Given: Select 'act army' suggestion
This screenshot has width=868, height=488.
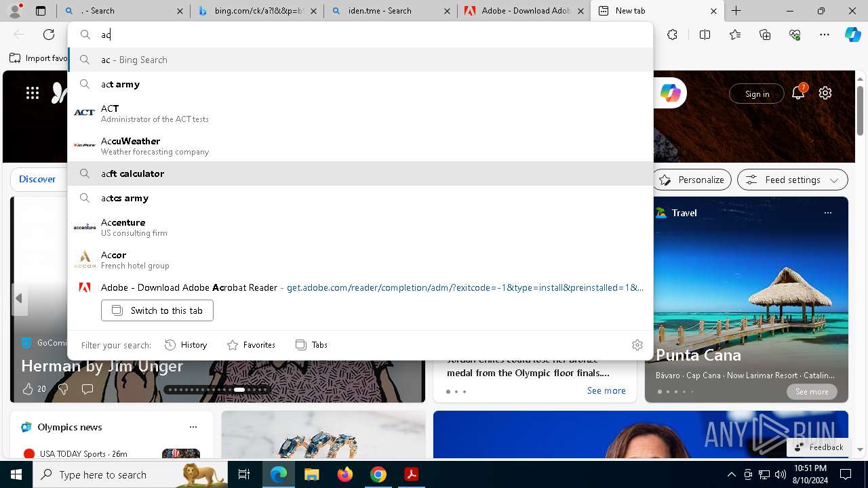Looking at the screenshot, I should point(361,84).
